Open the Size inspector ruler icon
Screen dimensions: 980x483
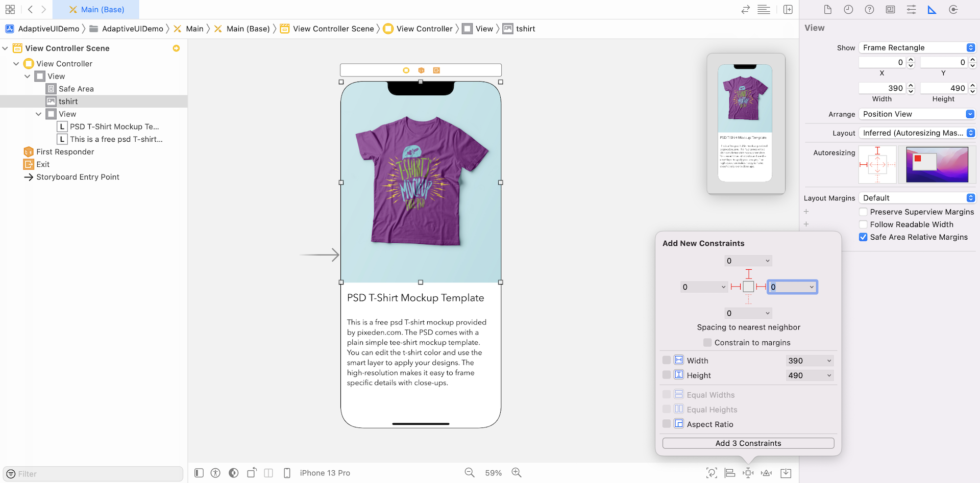[x=932, y=10]
